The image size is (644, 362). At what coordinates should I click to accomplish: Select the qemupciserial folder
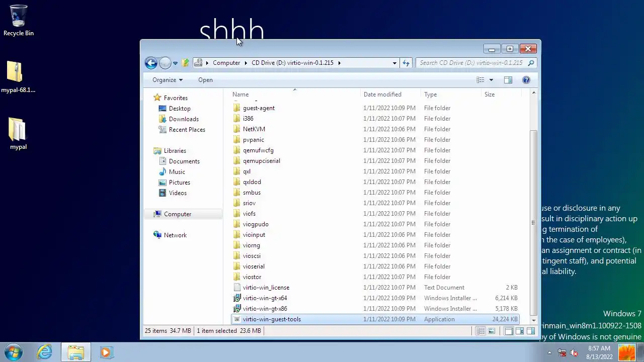pyautogui.click(x=261, y=161)
